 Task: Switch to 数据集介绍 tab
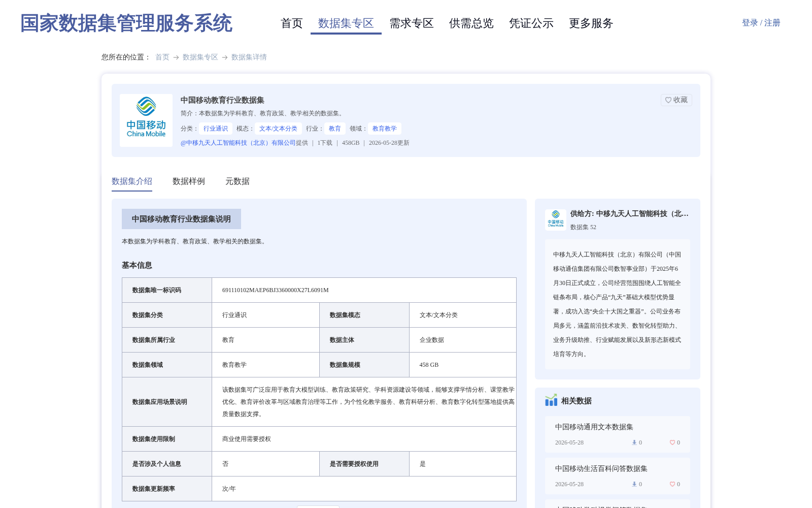[132, 181]
